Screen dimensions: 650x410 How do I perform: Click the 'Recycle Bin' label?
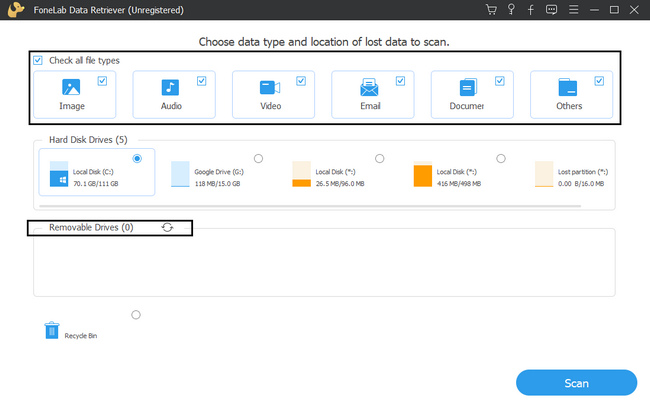[x=81, y=336]
